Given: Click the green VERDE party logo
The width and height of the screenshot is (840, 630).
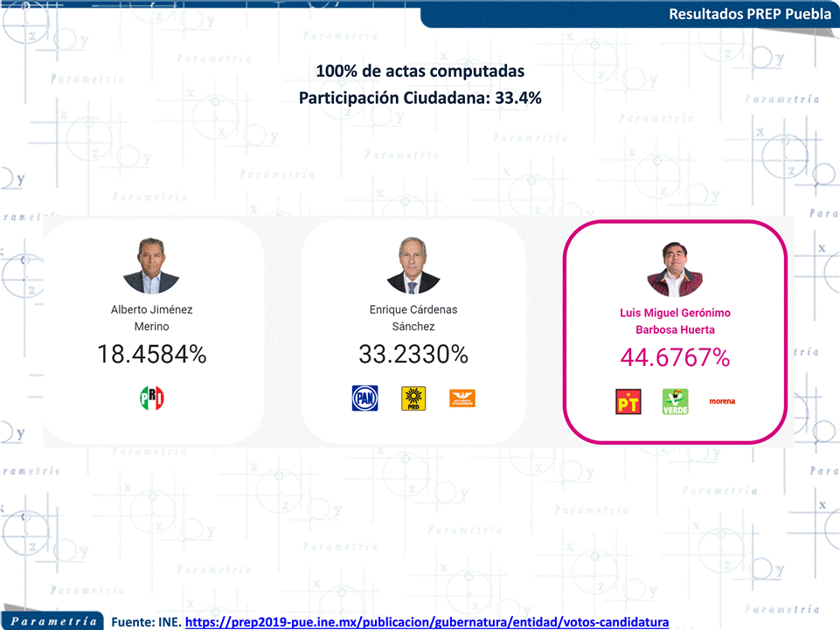Looking at the screenshot, I should coord(676,402).
